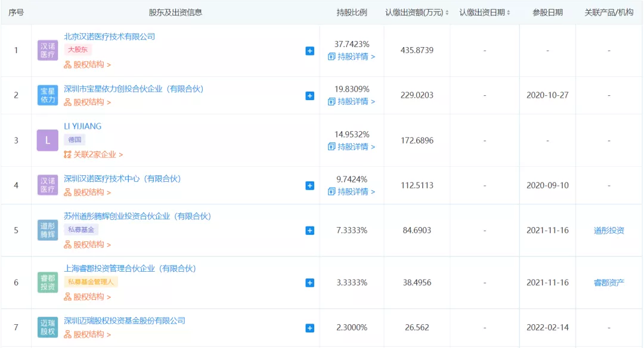Click the 汉诺医疗 logo in row 1

(48, 50)
